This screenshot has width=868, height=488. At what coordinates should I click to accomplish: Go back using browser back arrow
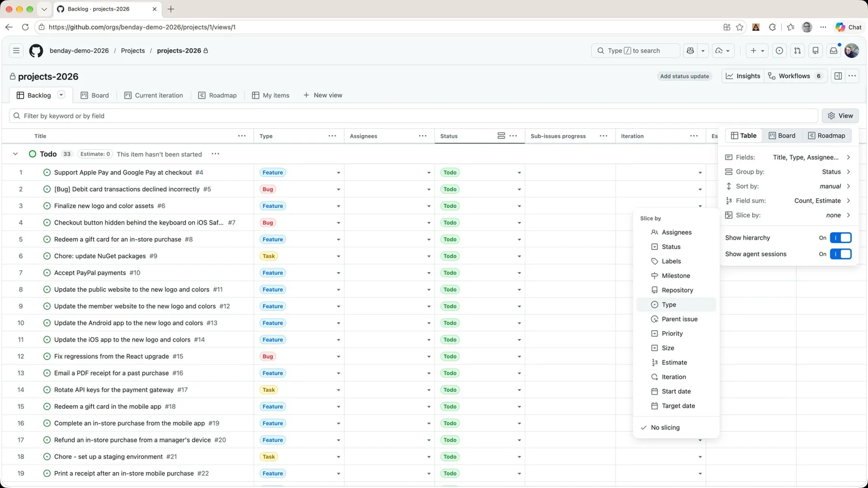coord(9,27)
